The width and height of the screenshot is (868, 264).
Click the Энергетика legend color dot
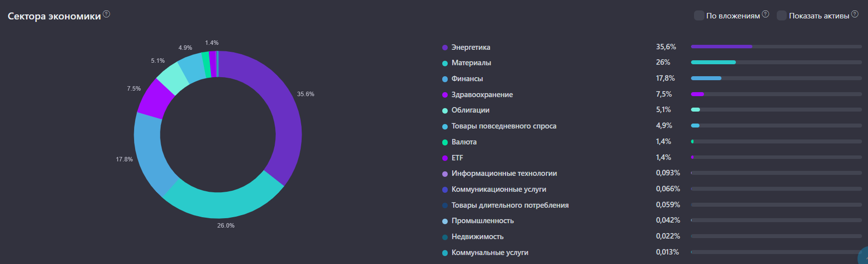[x=445, y=48]
